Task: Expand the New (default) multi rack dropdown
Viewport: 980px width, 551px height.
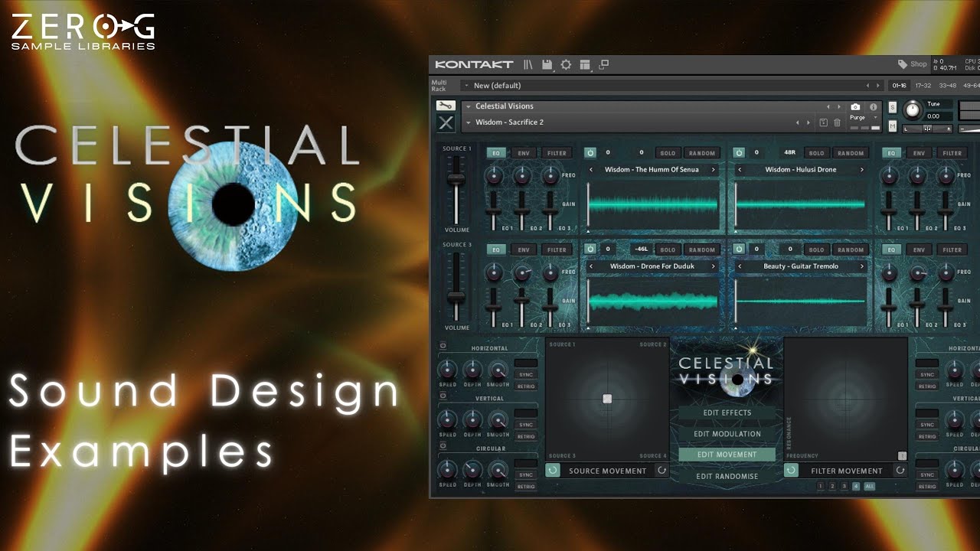Action: click(467, 86)
